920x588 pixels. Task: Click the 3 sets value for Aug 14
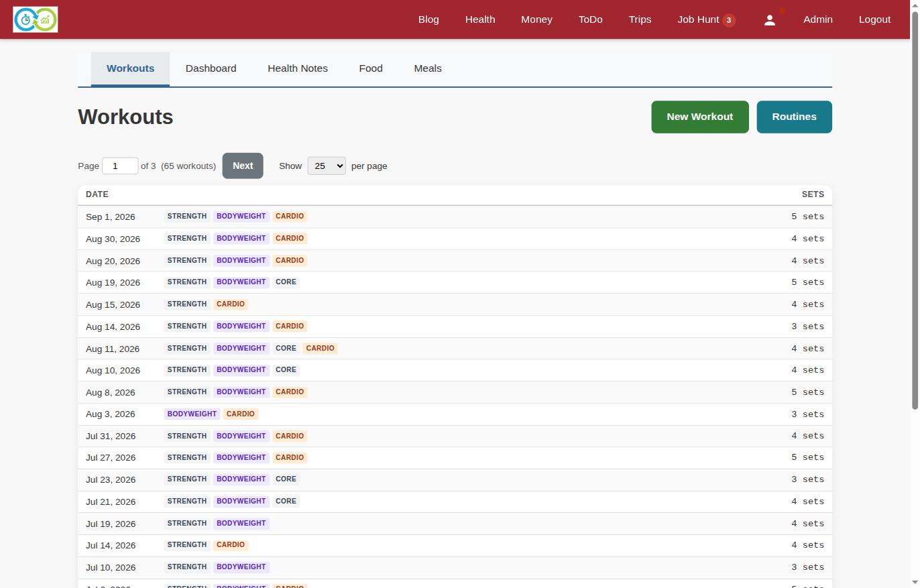pos(807,327)
